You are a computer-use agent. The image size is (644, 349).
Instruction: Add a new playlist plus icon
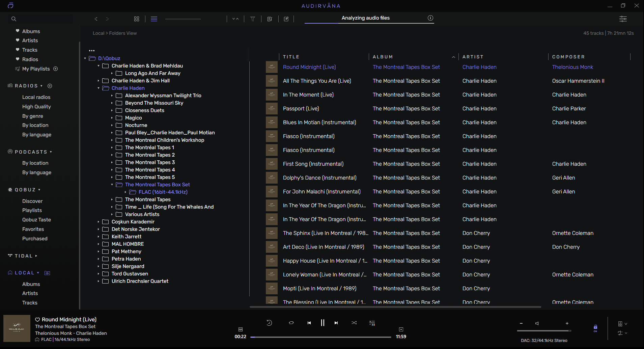coord(56,69)
